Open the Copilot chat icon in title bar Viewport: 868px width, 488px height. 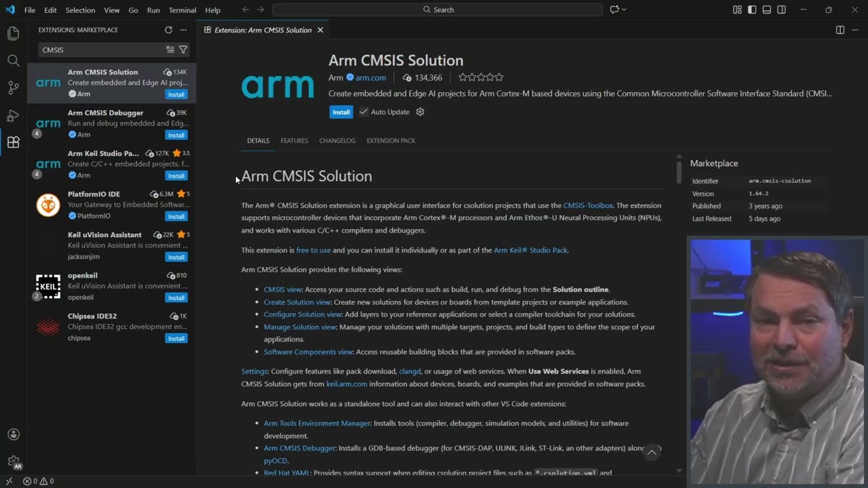[x=614, y=9]
